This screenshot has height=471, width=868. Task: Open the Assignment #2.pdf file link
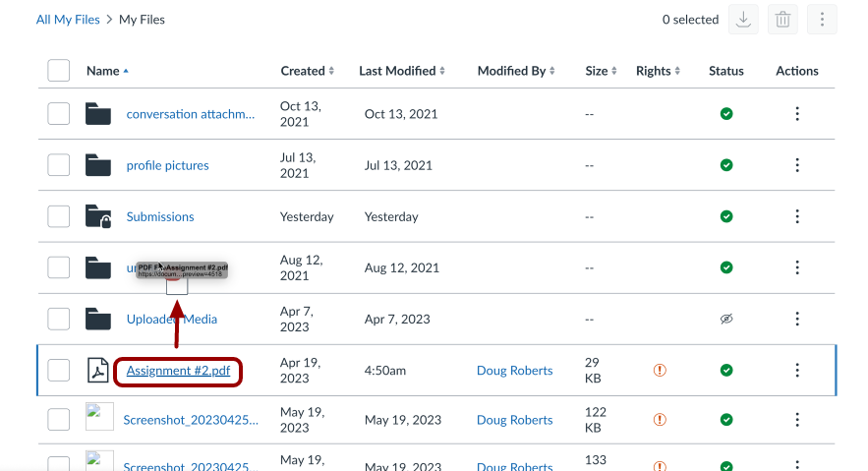click(178, 371)
